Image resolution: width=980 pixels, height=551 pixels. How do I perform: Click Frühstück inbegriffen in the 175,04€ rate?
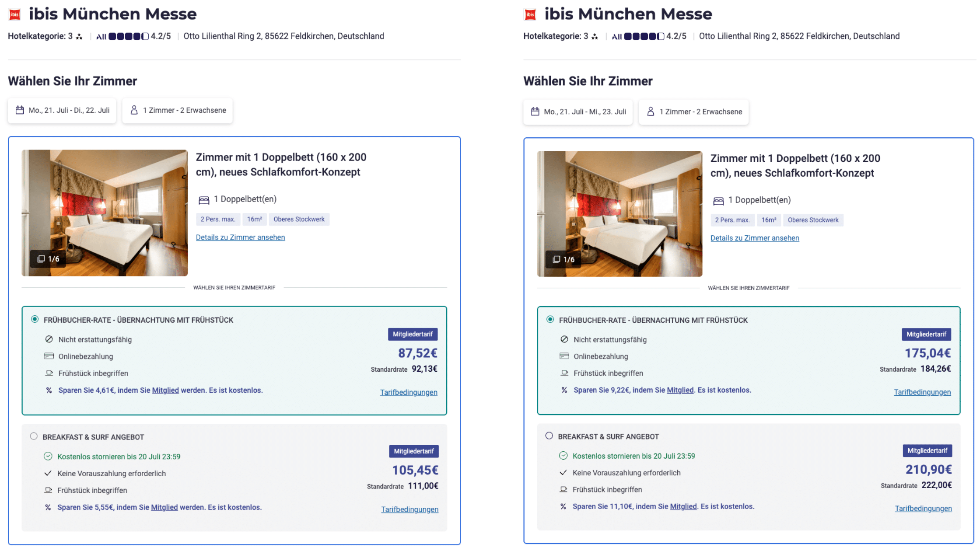coord(608,373)
